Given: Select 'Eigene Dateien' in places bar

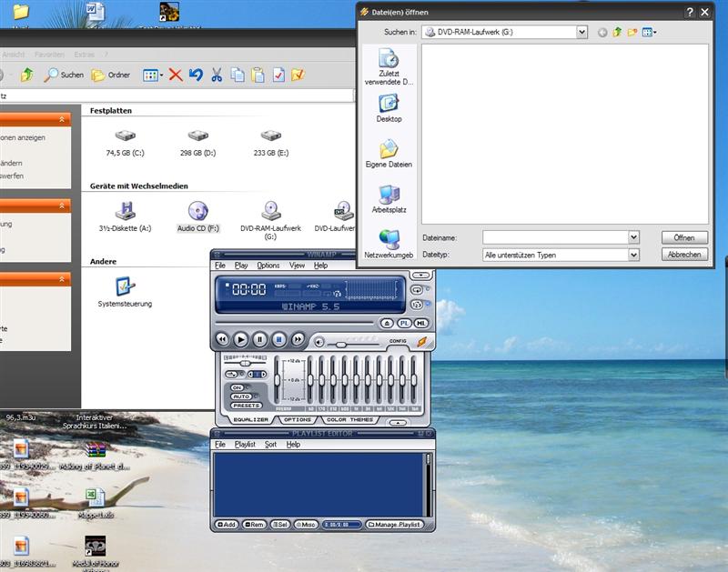Looking at the screenshot, I should pos(389,153).
